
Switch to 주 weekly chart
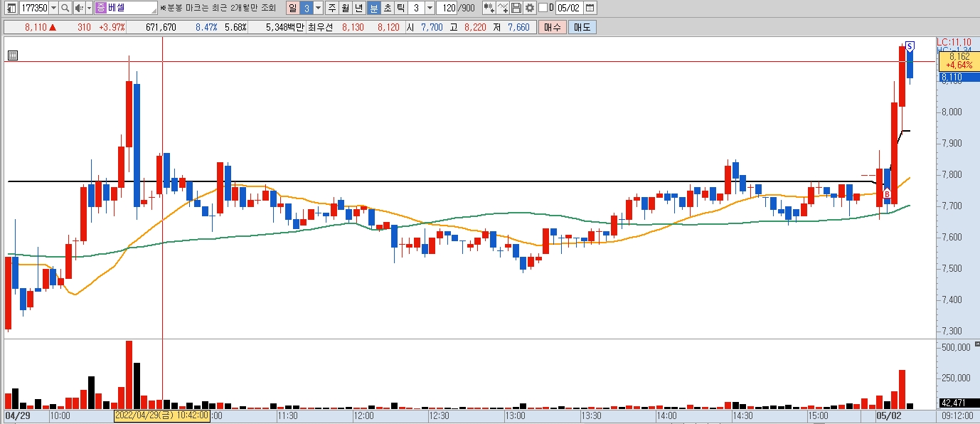[331, 9]
